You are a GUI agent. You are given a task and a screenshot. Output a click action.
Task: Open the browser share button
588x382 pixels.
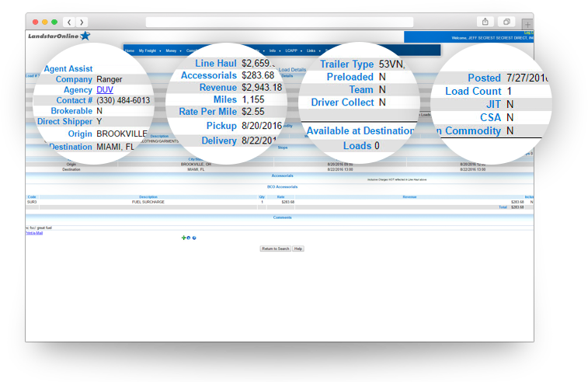(485, 22)
